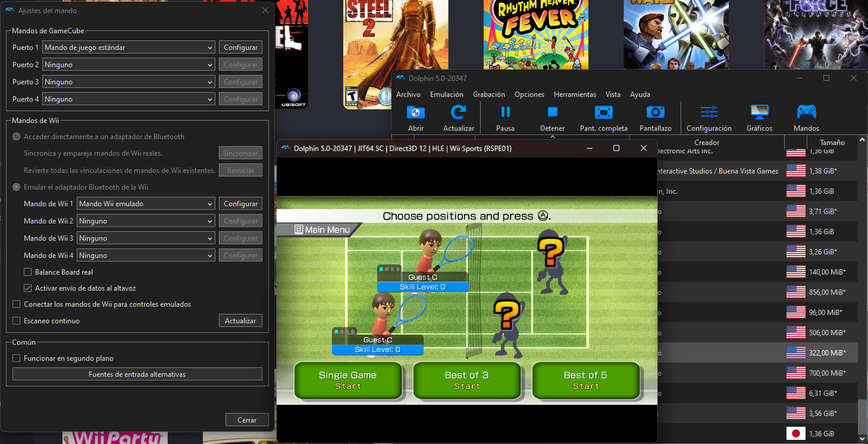Click the Rhythm Heaven Fever cover
This screenshot has width=868, height=444.
(x=535, y=34)
